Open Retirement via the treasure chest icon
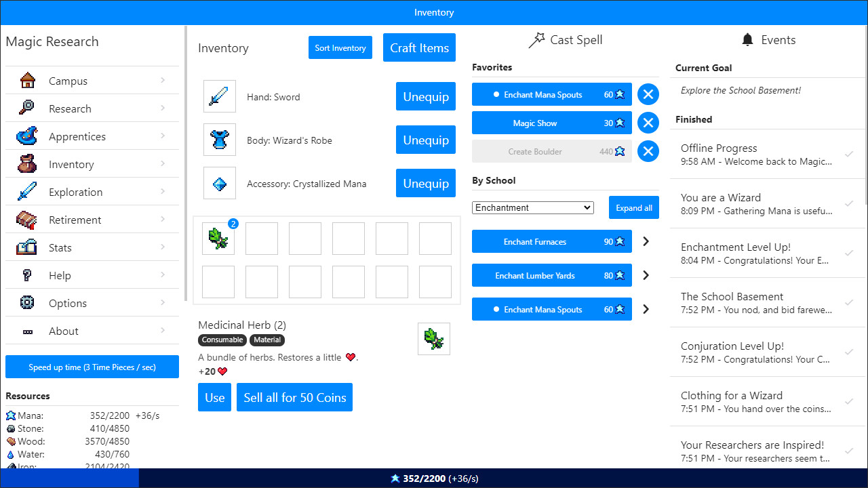The height and width of the screenshot is (488, 868). pos(26,218)
